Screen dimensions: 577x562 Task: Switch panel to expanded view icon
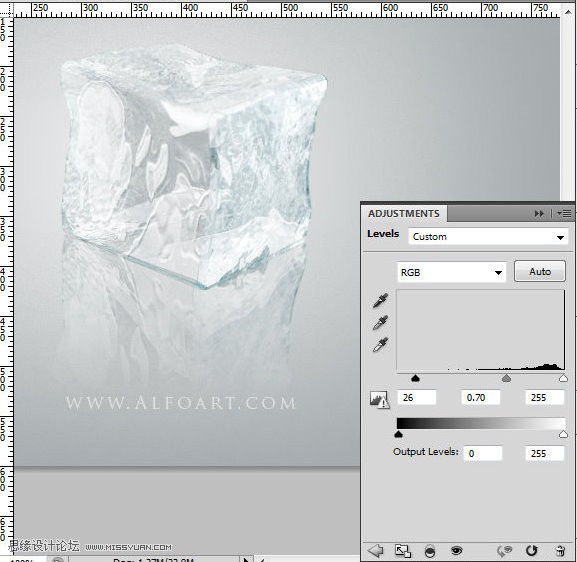coord(403,551)
